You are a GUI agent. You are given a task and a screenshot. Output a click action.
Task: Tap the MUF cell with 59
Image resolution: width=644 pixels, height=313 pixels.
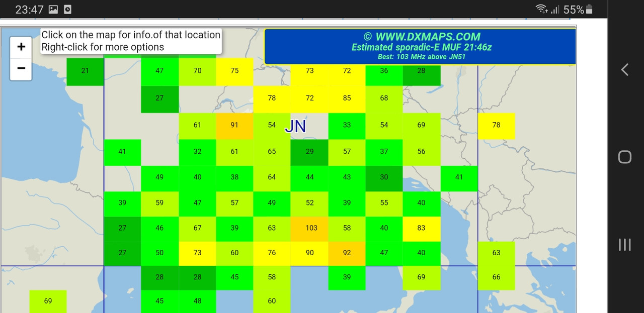[x=159, y=203]
